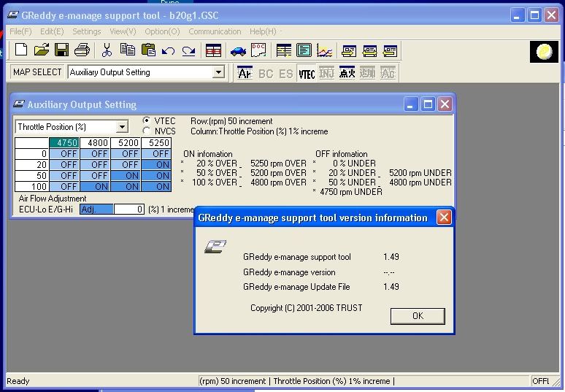Open the Settings menu

86,31
